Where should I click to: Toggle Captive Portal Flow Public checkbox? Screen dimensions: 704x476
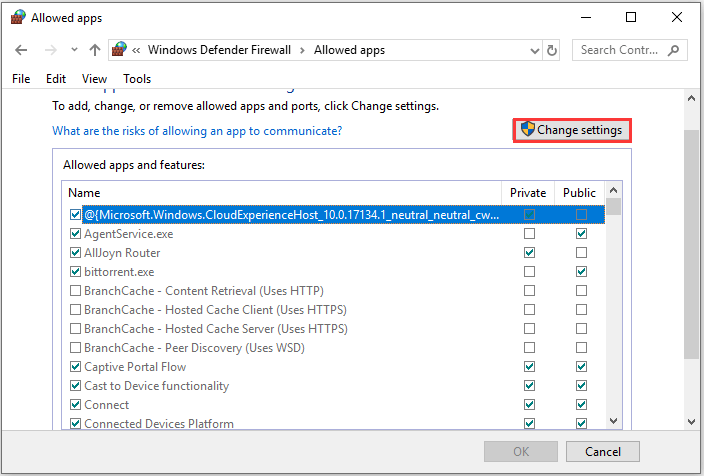581,366
